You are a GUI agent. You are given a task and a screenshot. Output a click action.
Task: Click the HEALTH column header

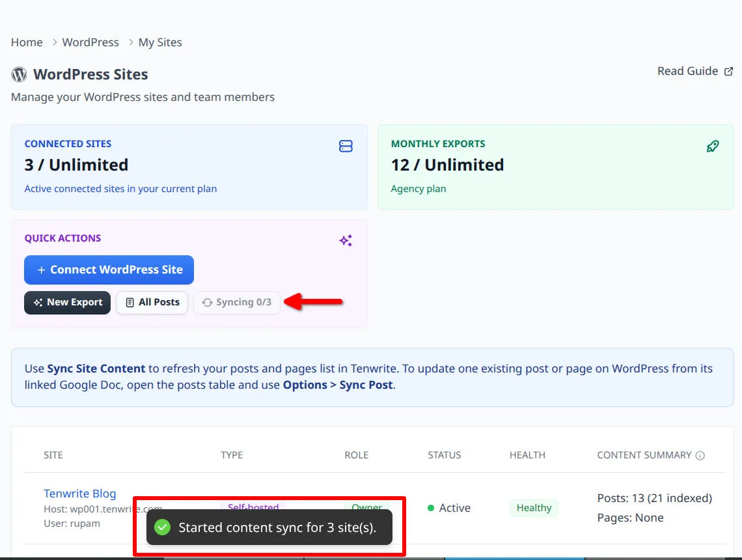pyautogui.click(x=527, y=455)
